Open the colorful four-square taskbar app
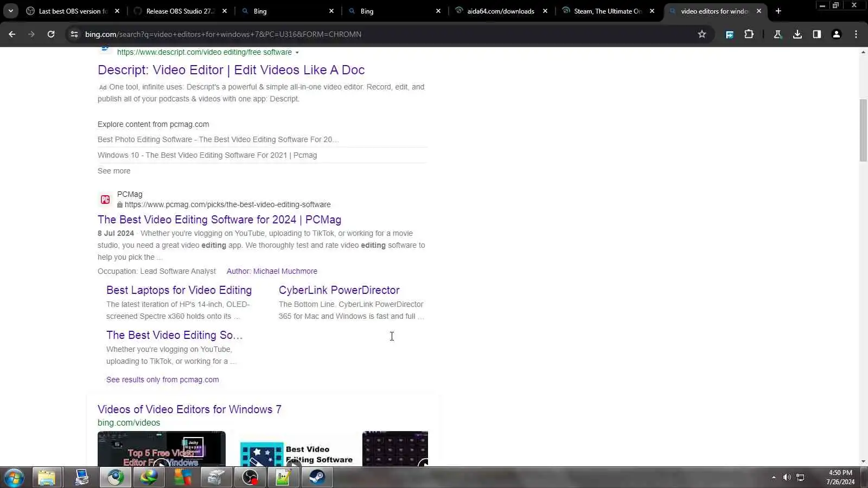This screenshot has width=868, height=488. click(x=182, y=478)
